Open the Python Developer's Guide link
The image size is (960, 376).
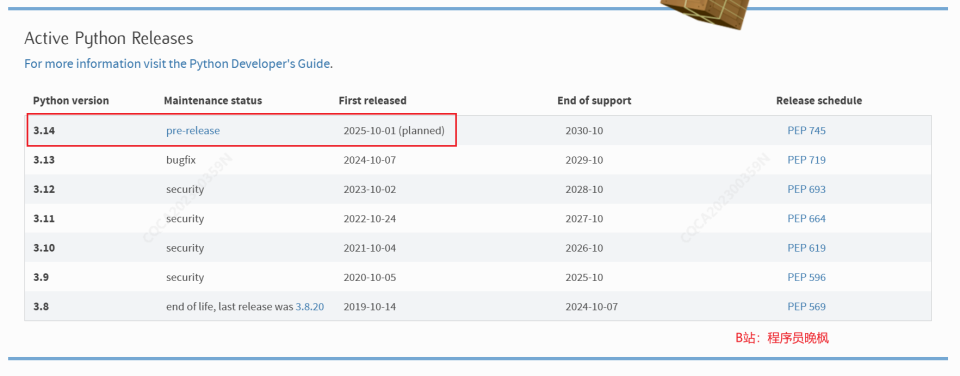pos(178,64)
